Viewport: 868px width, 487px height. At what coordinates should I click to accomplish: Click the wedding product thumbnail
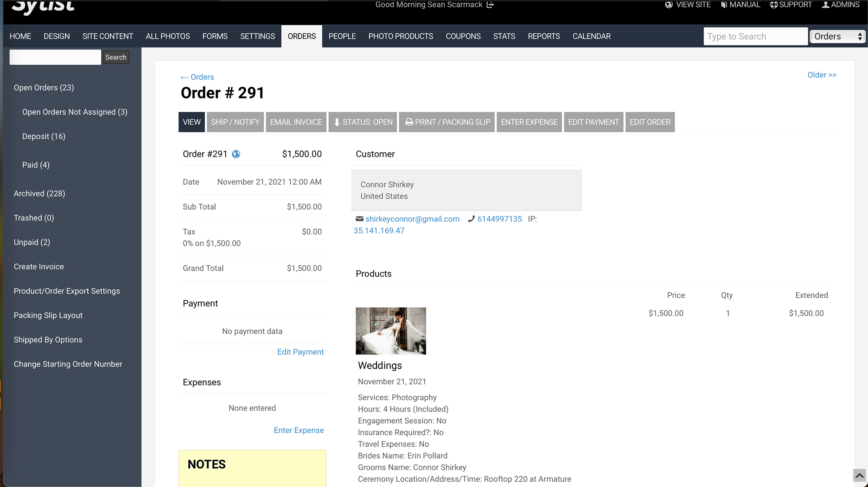coord(391,331)
